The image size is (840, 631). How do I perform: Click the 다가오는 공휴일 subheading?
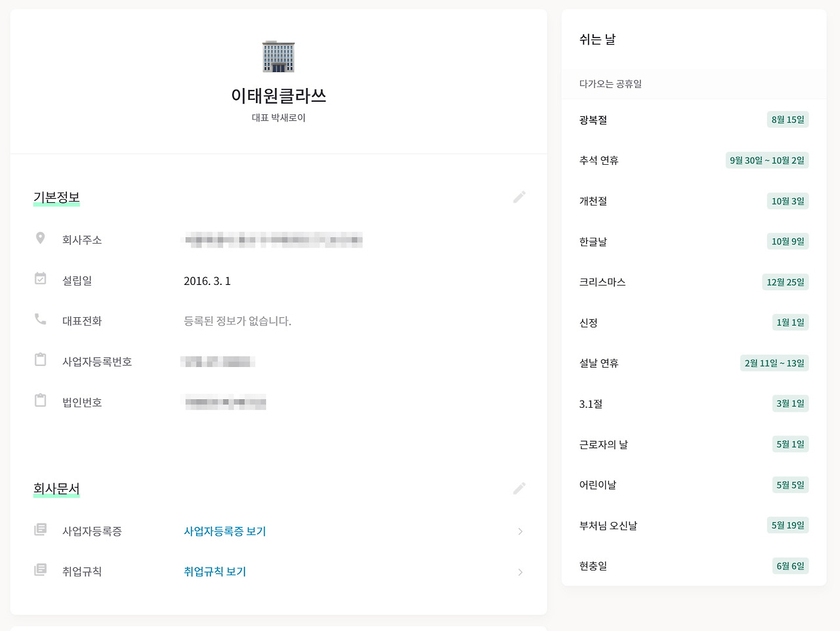[x=610, y=84]
